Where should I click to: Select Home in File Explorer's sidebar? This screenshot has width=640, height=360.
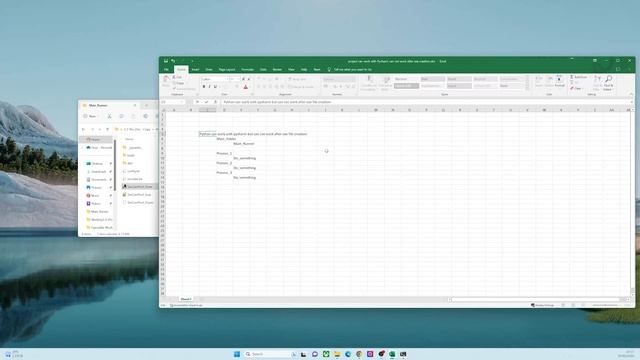tap(96, 140)
